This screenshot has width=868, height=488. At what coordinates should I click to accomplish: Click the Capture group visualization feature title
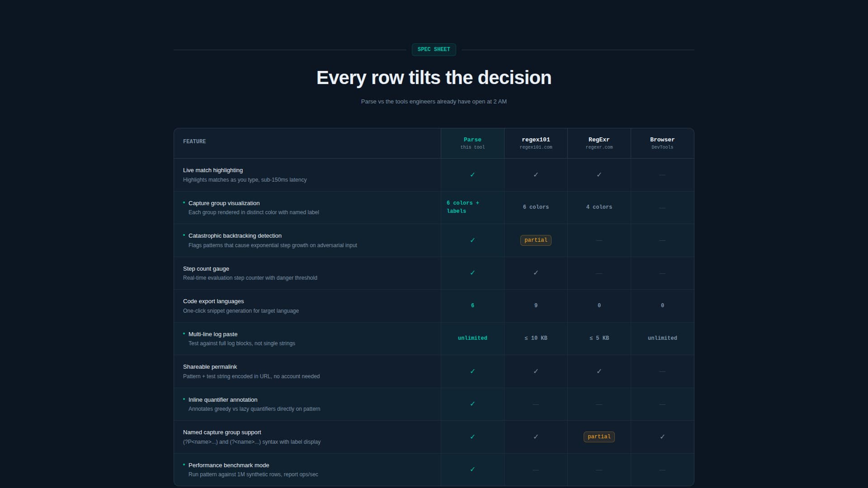click(x=224, y=203)
